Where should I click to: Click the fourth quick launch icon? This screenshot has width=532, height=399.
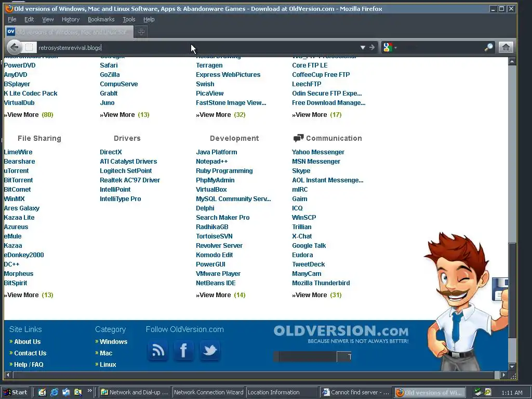click(78, 392)
